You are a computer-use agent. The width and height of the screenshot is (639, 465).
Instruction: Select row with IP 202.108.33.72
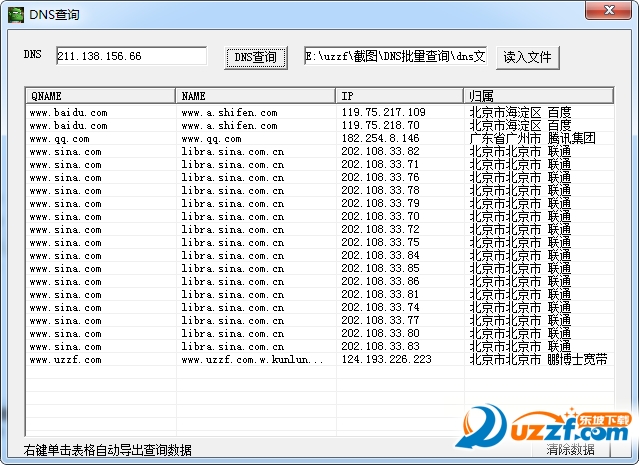320,229
